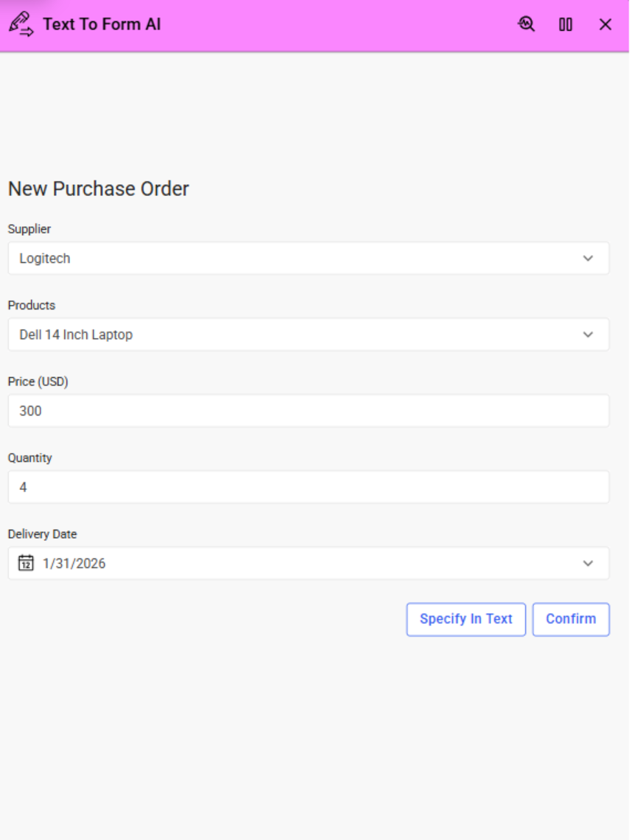Screen dimensions: 630x840
Task: Open calendar via Delivery Date calendar icon
Action: (x=26, y=564)
